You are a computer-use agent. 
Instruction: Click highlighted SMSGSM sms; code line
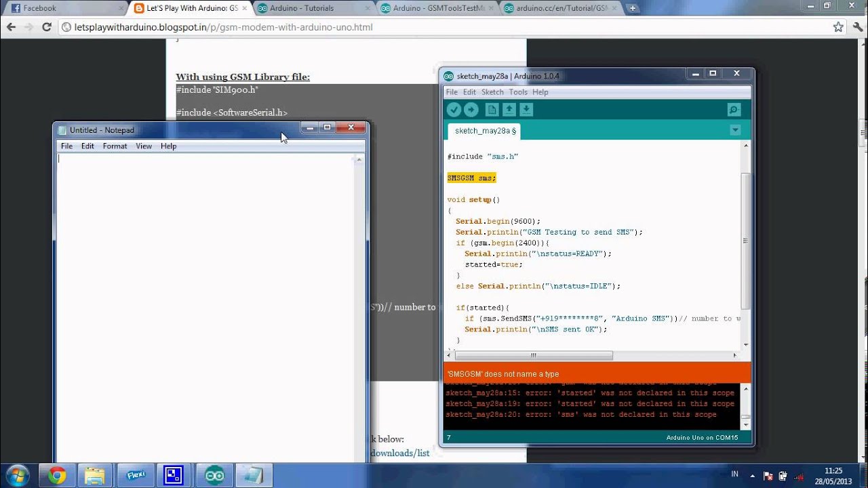click(x=471, y=178)
